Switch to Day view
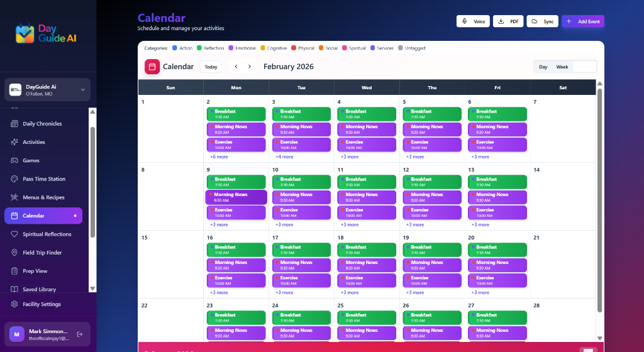Viewport: 644px width, 352px height. pyautogui.click(x=543, y=67)
